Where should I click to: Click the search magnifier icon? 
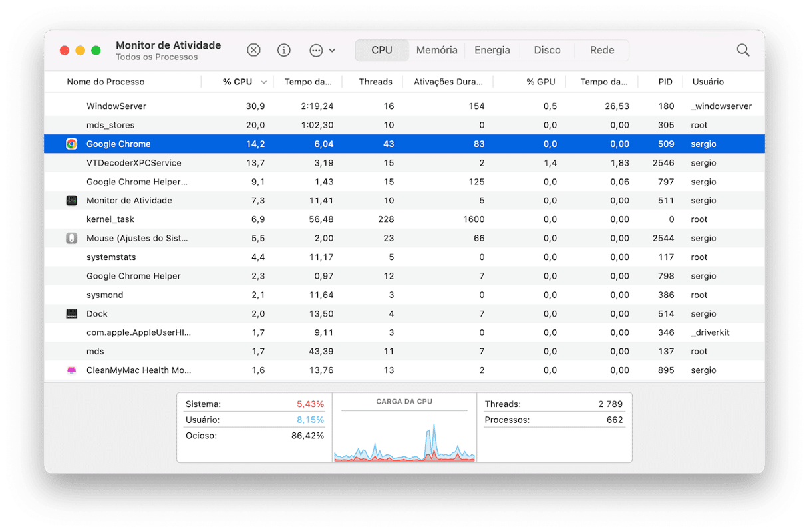(743, 50)
